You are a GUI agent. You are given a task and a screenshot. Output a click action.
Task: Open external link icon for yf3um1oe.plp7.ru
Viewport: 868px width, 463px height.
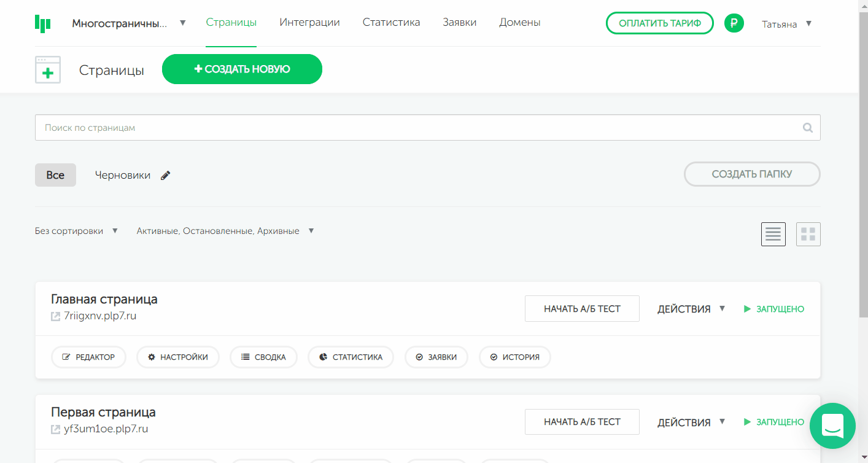pyautogui.click(x=56, y=429)
